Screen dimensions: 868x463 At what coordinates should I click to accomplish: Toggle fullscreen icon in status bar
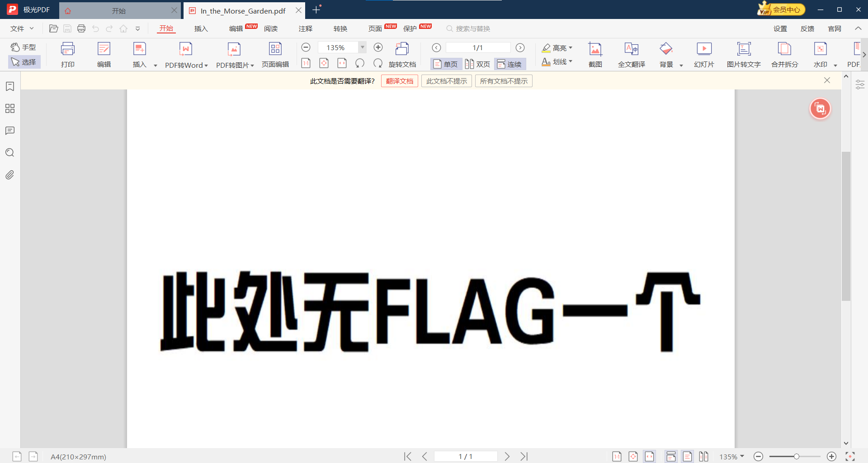(x=850, y=456)
